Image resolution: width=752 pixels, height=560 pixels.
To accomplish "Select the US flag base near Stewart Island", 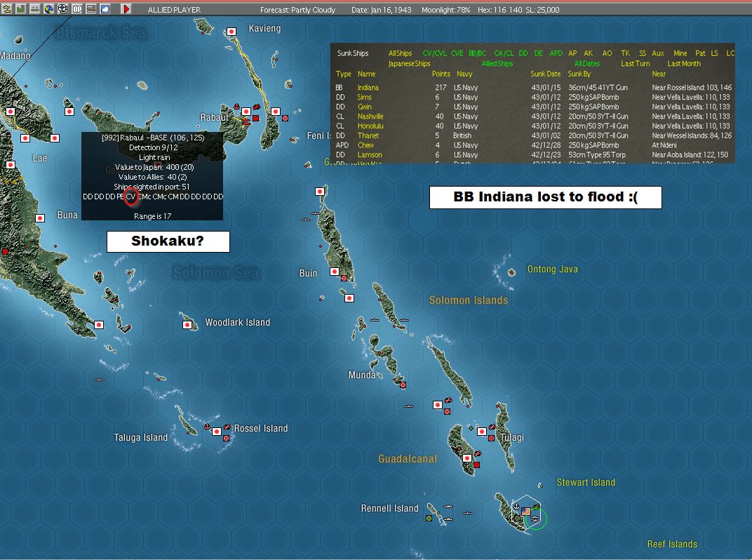I will click(x=526, y=512).
